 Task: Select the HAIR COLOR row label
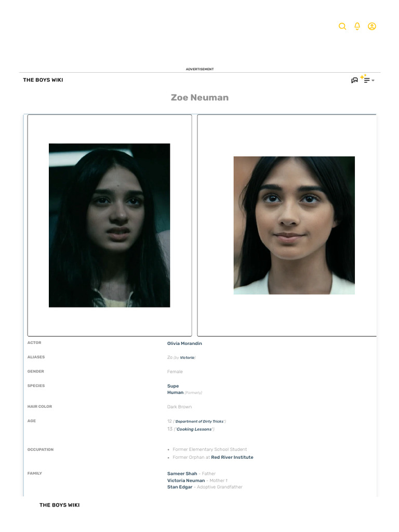39,406
